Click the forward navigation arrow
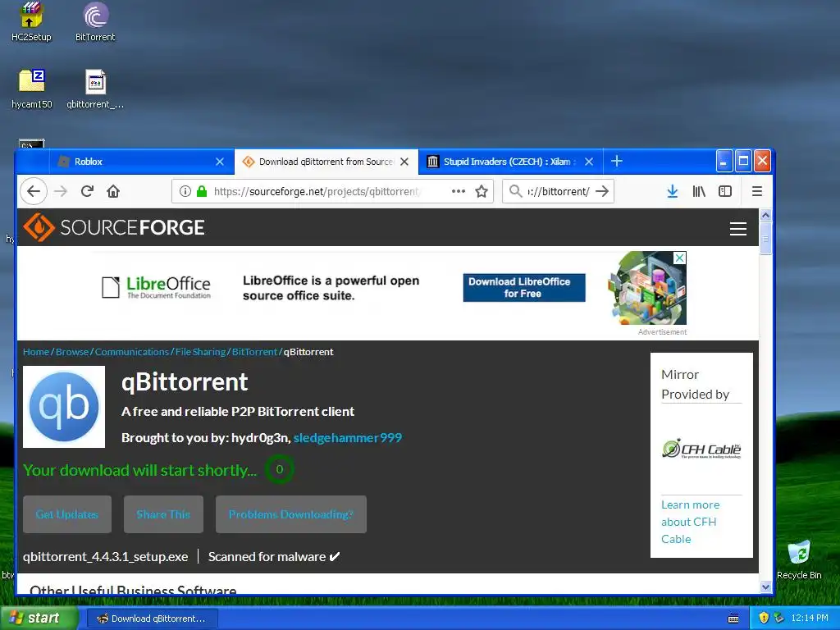 pos(61,191)
